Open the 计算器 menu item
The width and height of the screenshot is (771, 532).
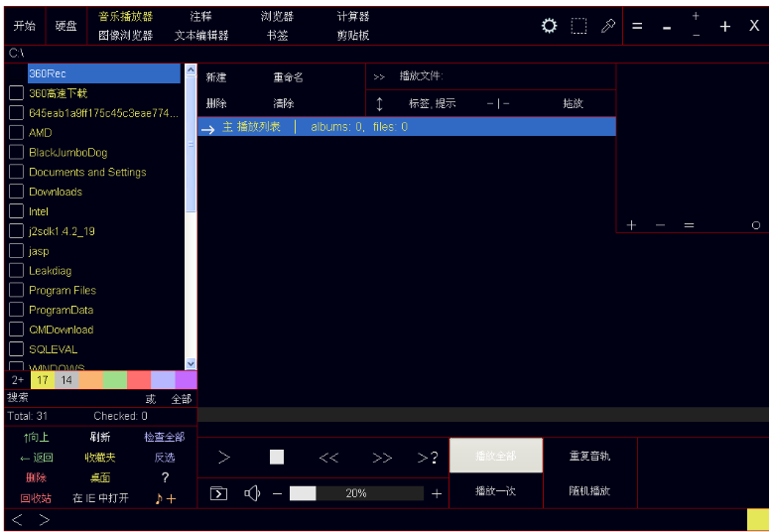[352, 17]
